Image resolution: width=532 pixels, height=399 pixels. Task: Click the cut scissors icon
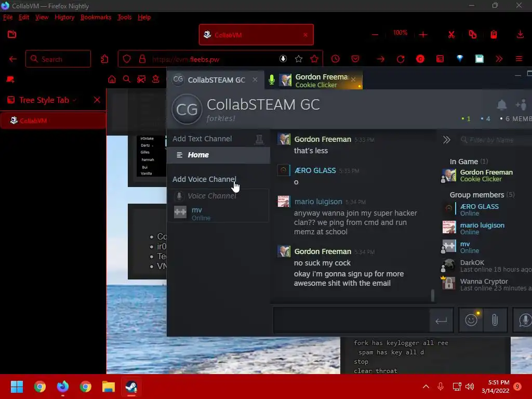coord(451,34)
